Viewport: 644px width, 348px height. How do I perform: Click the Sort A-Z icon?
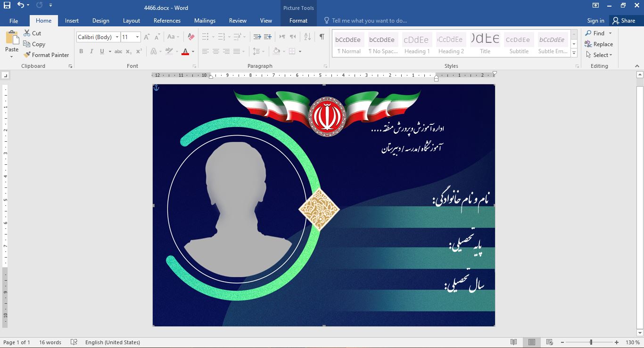(307, 37)
